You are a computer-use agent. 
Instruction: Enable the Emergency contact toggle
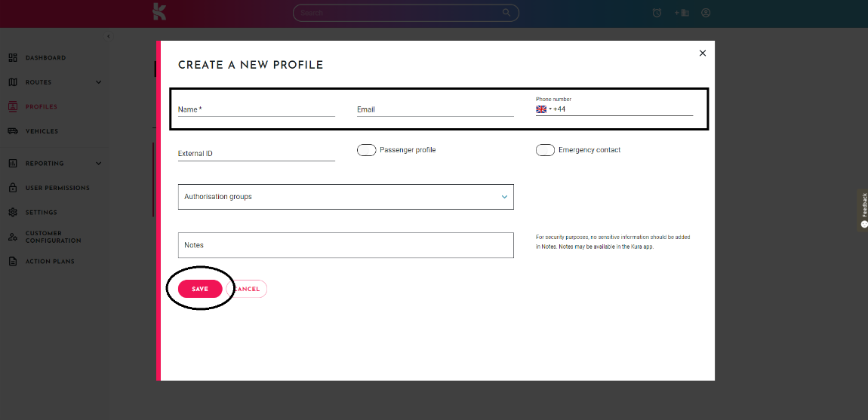click(x=545, y=150)
